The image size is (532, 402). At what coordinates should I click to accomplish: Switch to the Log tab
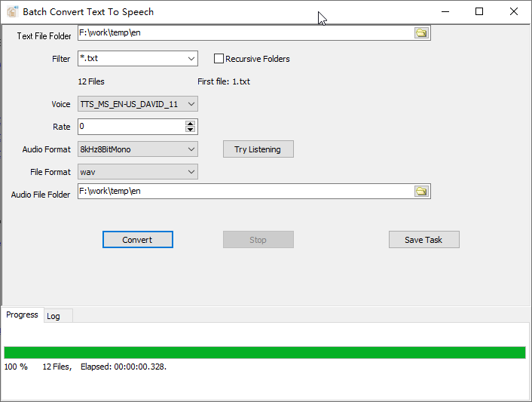click(54, 316)
